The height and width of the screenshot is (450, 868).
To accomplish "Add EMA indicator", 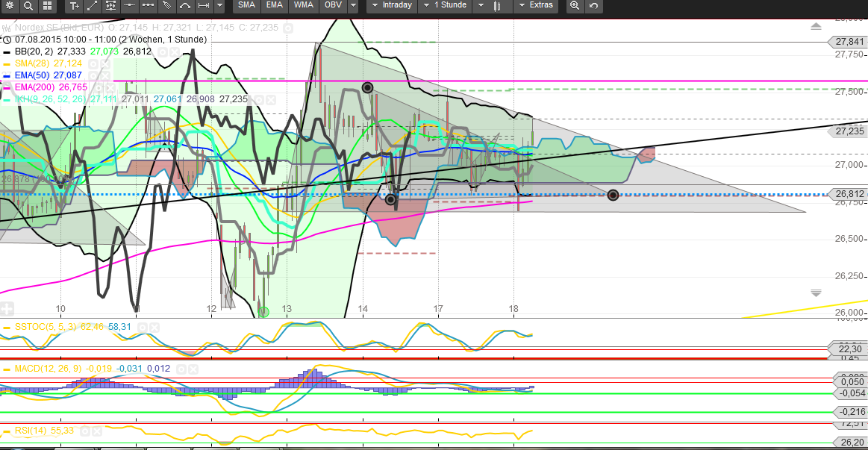I will (x=274, y=5).
